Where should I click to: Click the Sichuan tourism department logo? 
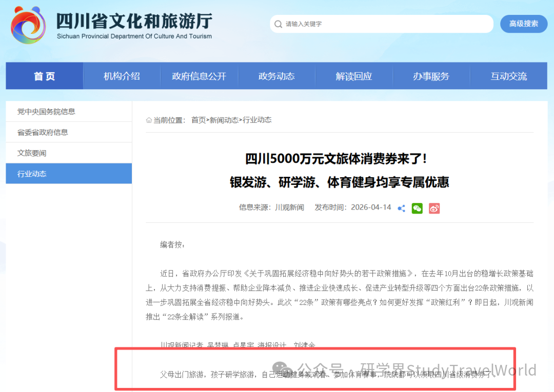click(28, 24)
